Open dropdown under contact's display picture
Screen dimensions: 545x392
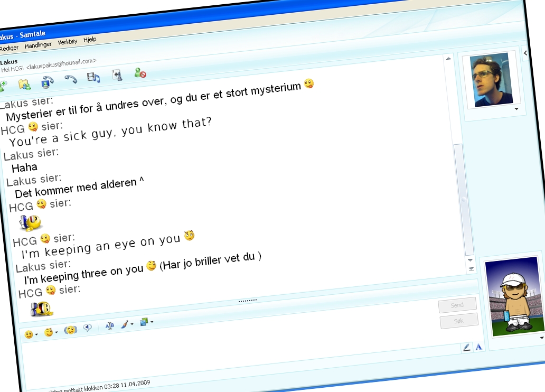[x=516, y=109]
